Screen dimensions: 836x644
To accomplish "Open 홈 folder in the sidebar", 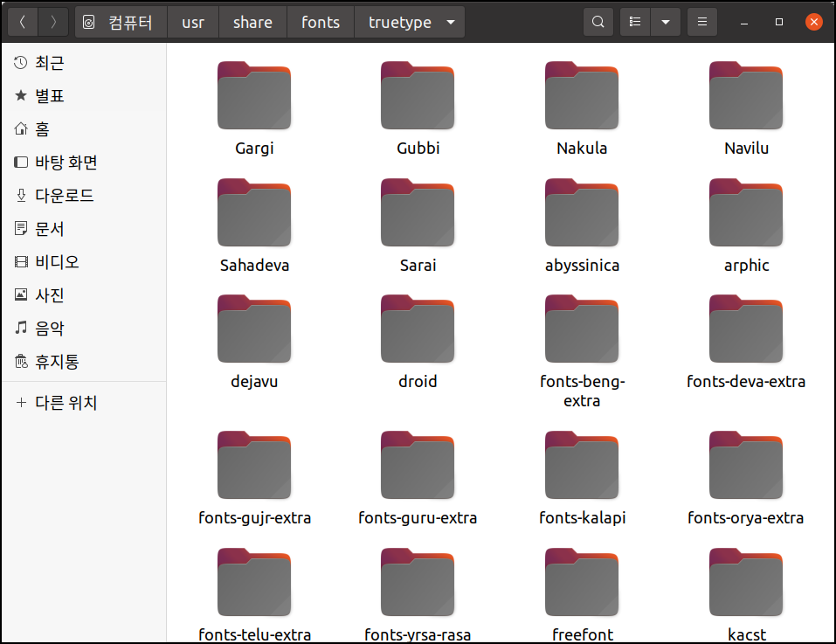I will click(84, 129).
